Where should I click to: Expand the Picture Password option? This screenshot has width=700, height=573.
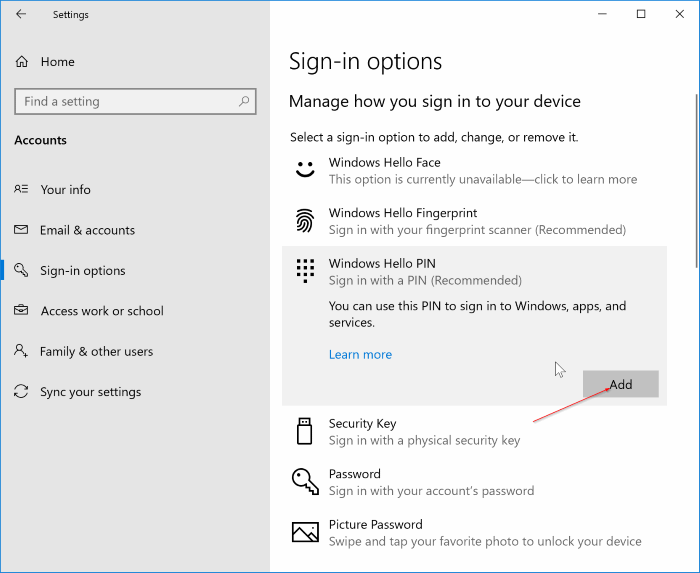[x=474, y=532]
